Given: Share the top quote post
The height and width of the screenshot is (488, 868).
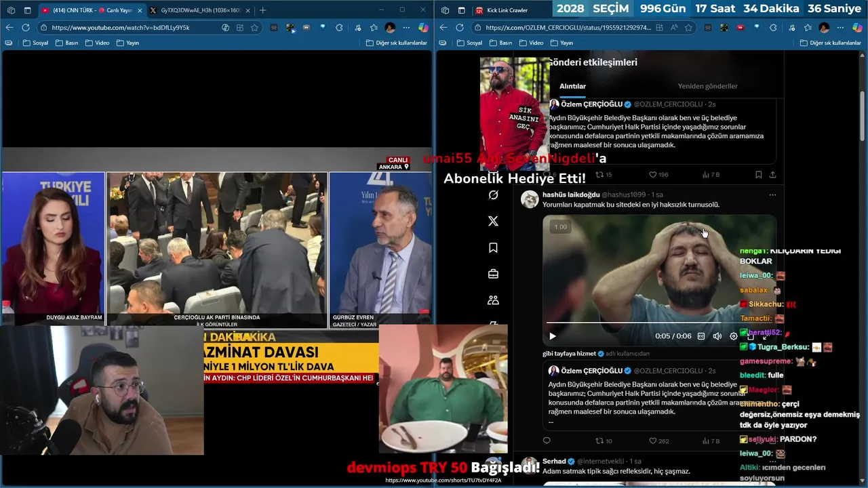Looking at the screenshot, I should [x=772, y=175].
